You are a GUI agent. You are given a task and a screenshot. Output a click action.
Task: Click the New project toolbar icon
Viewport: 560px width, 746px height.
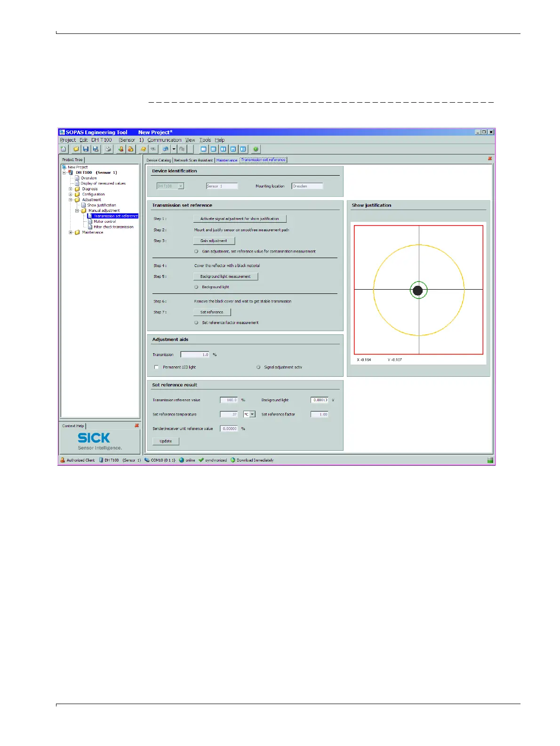point(63,149)
